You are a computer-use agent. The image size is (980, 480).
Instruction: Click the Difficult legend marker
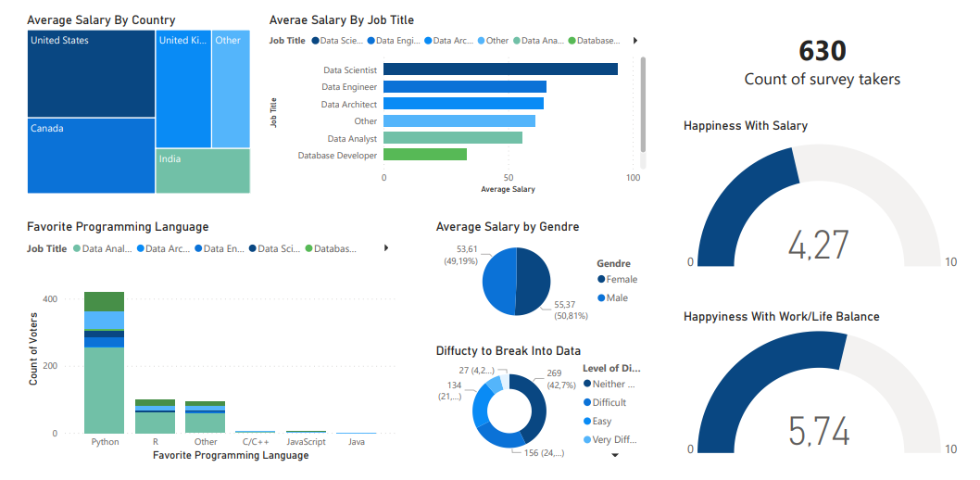tap(586, 402)
